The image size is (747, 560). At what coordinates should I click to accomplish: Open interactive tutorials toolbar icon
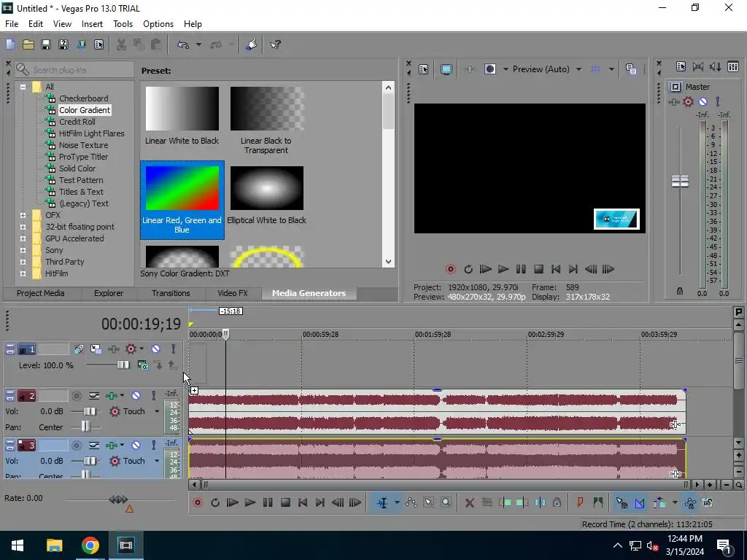pos(251,44)
